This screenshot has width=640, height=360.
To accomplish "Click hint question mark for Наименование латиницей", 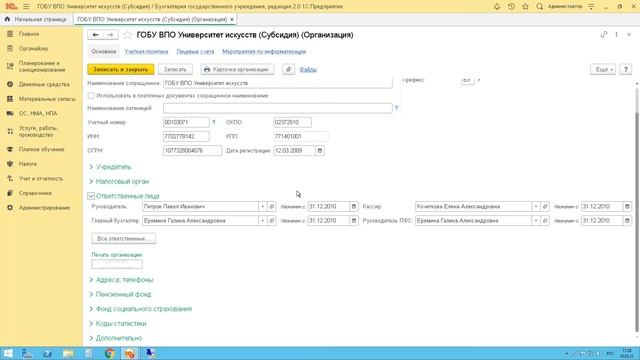I will [396, 108].
